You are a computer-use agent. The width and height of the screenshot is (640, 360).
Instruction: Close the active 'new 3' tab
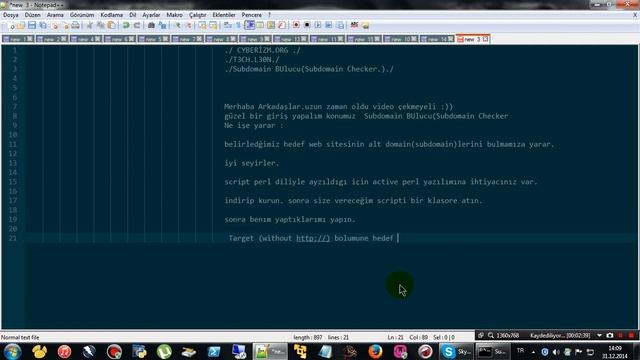point(485,39)
